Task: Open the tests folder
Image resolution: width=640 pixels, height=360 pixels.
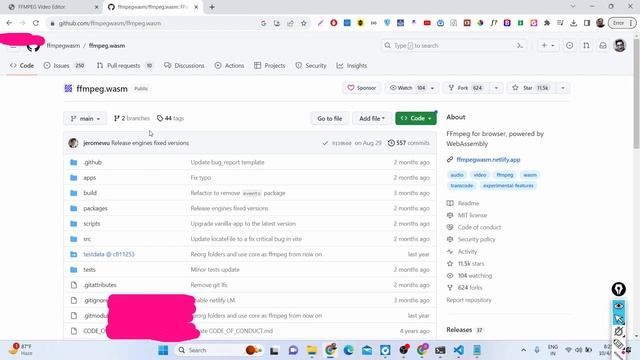Action: tap(89, 270)
